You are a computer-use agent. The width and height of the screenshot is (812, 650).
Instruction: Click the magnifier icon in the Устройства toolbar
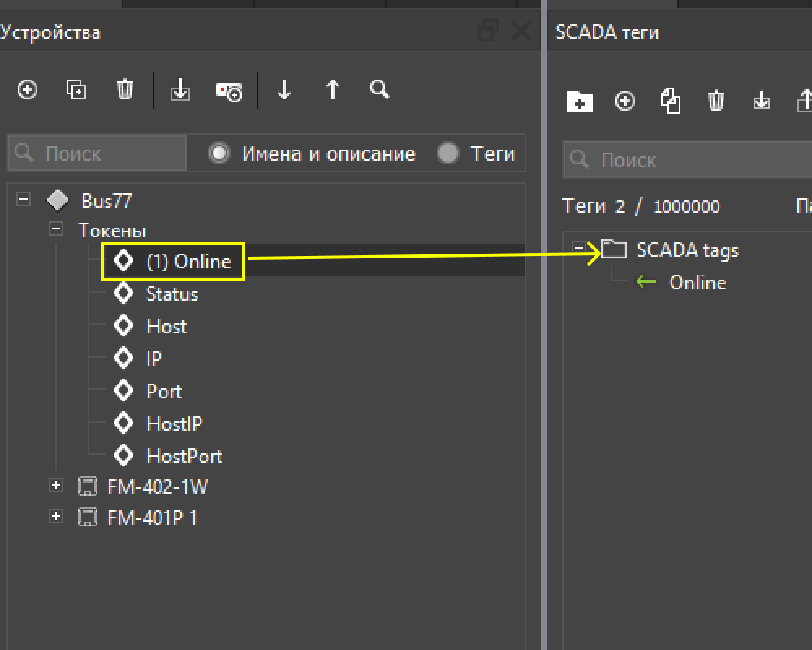[x=379, y=89]
